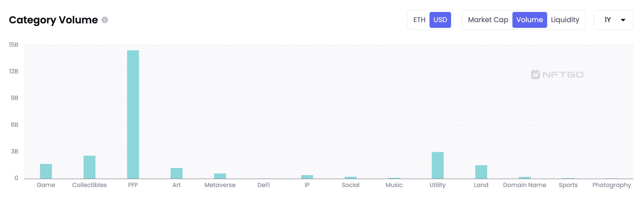644x198 pixels.
Task: Click the Metaverse category label
Action: [x=220, y=185]
